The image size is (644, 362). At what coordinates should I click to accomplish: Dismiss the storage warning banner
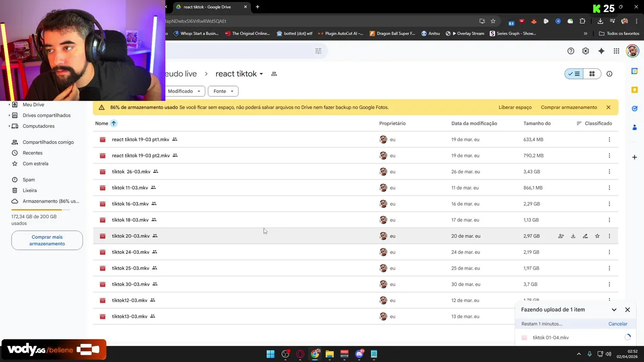pos(608,107)
